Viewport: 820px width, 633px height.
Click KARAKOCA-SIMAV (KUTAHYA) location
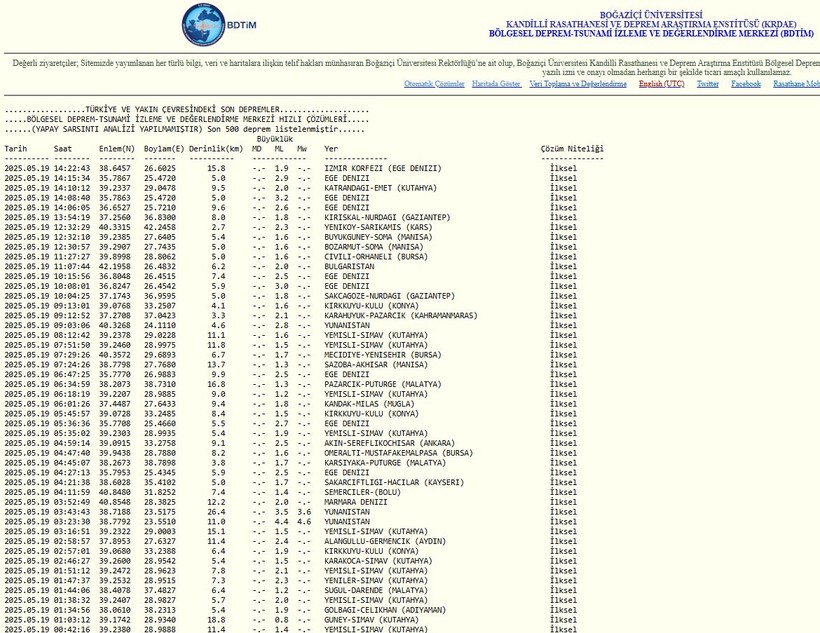[x=378, y=561]
